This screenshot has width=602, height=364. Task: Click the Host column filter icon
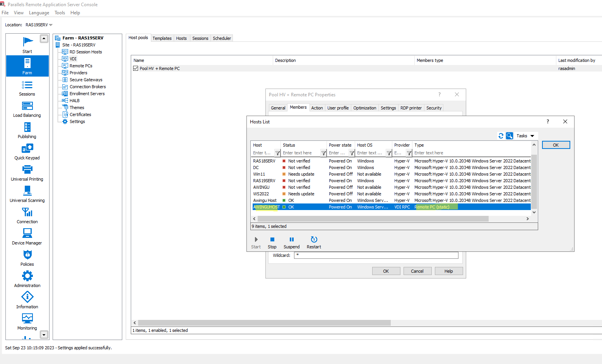(277, 153)
